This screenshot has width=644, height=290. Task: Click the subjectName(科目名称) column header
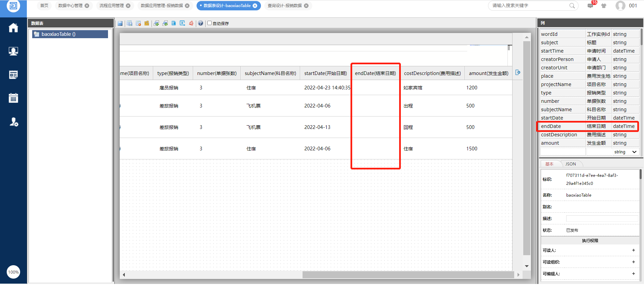(x=270, y=73)
